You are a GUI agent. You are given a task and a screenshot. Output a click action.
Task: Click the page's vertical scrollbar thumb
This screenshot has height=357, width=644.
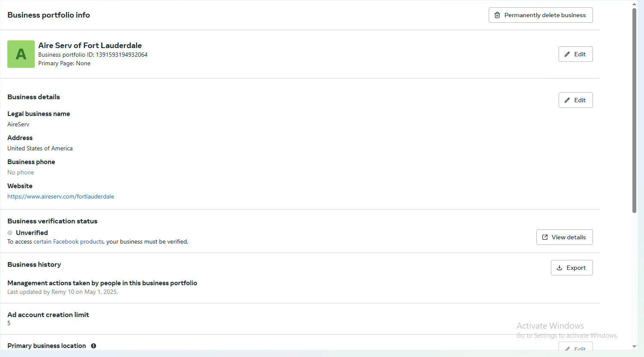click(x=634, y=110)
